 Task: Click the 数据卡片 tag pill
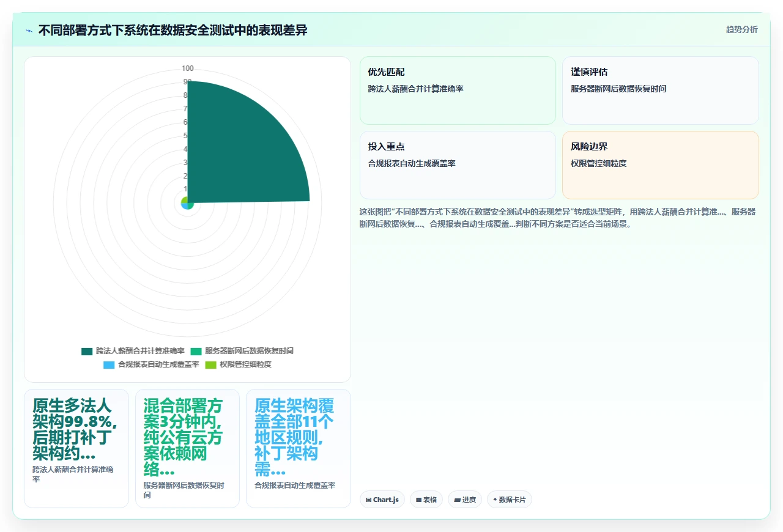[510, 500]
